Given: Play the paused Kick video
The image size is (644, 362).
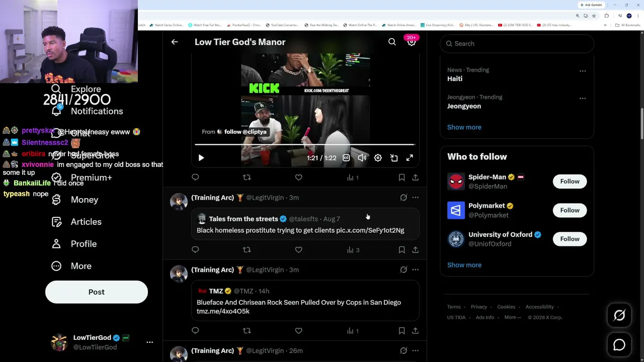Looking at the screenshot, I should coord(201,158).
